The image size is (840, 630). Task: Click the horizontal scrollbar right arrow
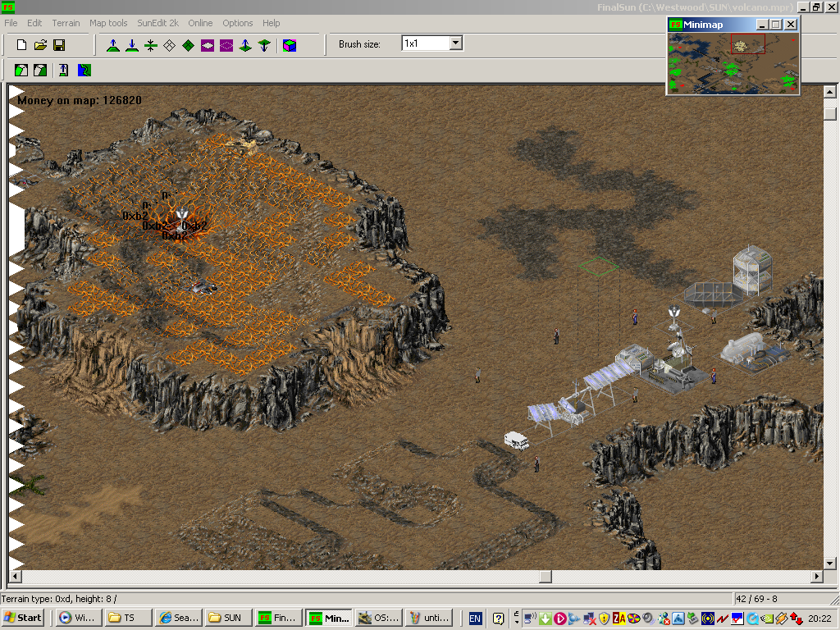pyautogui.click(x=816, y=577)
